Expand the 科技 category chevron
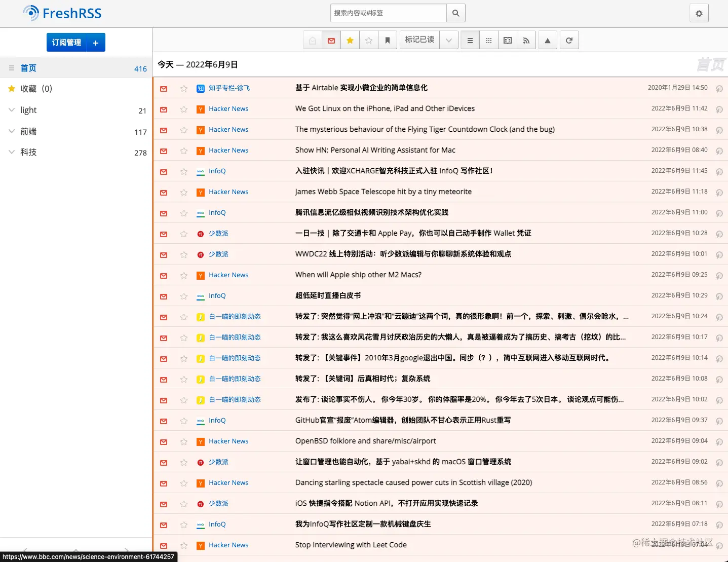 pos(11,152)
